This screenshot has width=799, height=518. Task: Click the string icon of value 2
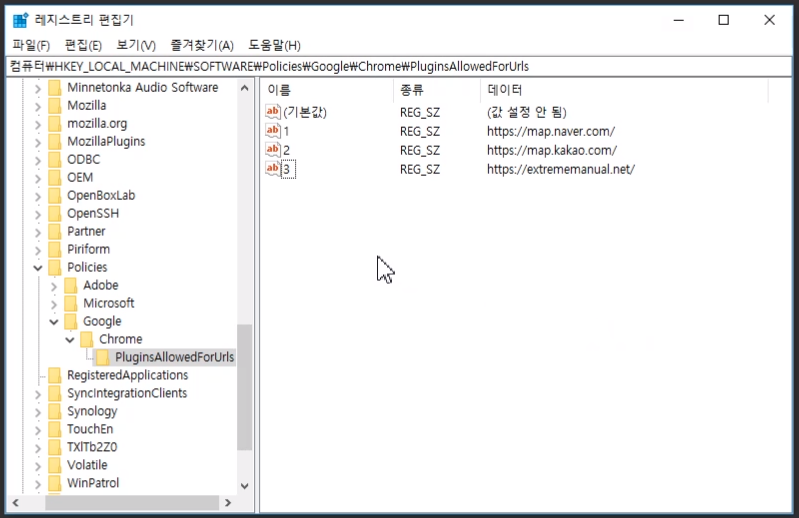pos(273,150)
